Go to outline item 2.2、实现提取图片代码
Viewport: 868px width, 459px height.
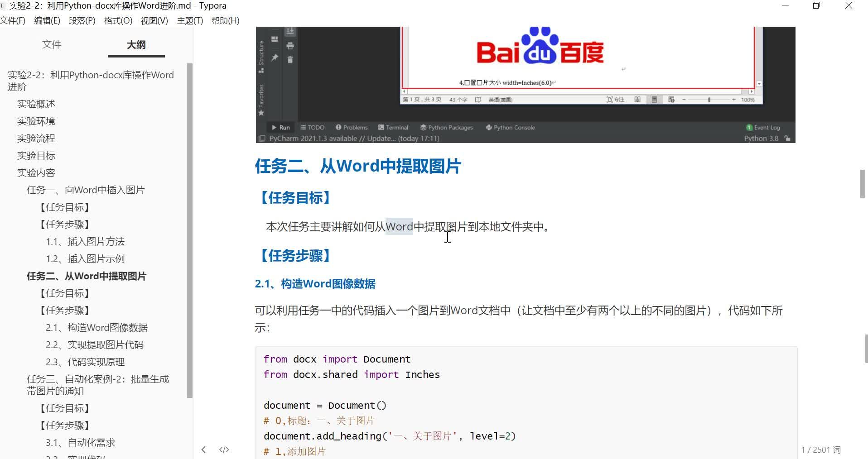tap(95, 345)
